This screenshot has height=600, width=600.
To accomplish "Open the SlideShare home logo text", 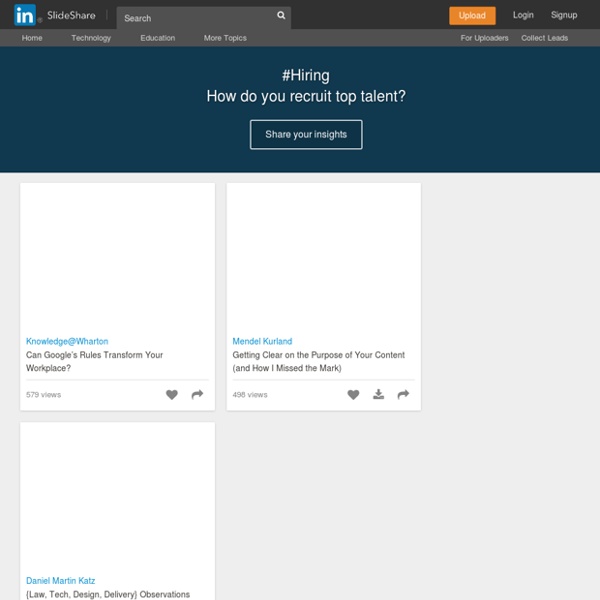I will click(x=71, y=15).
